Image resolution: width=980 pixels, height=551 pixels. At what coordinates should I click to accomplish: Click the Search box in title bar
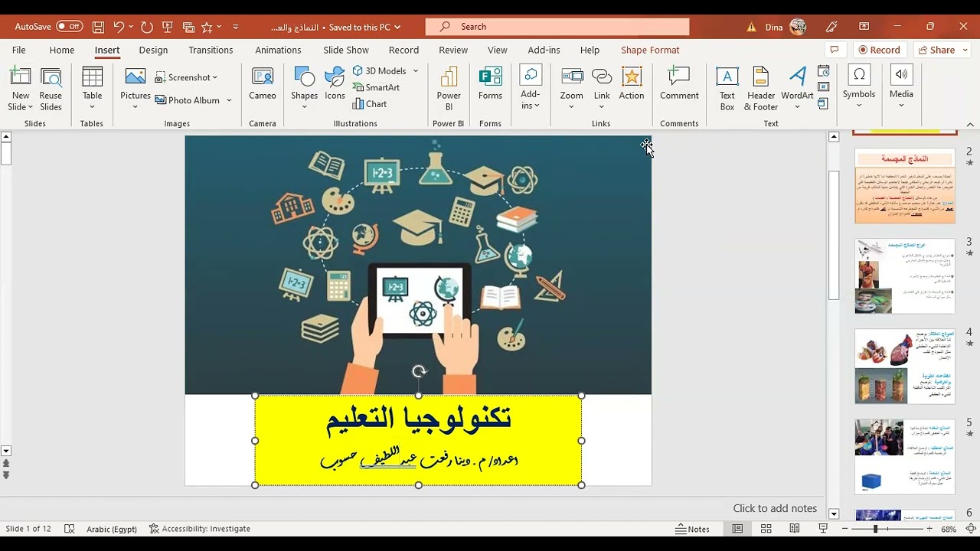tap(557, 27)
